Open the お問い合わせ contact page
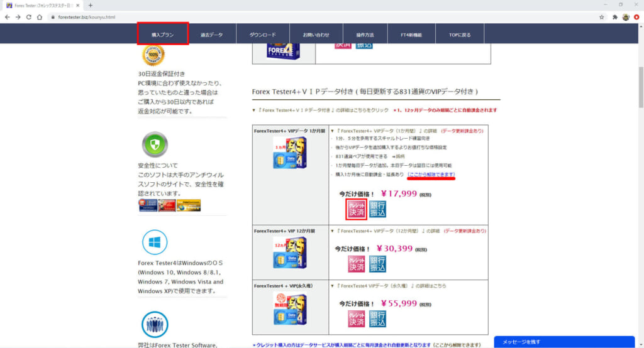 pyautogui.click(x=316, y=35)
